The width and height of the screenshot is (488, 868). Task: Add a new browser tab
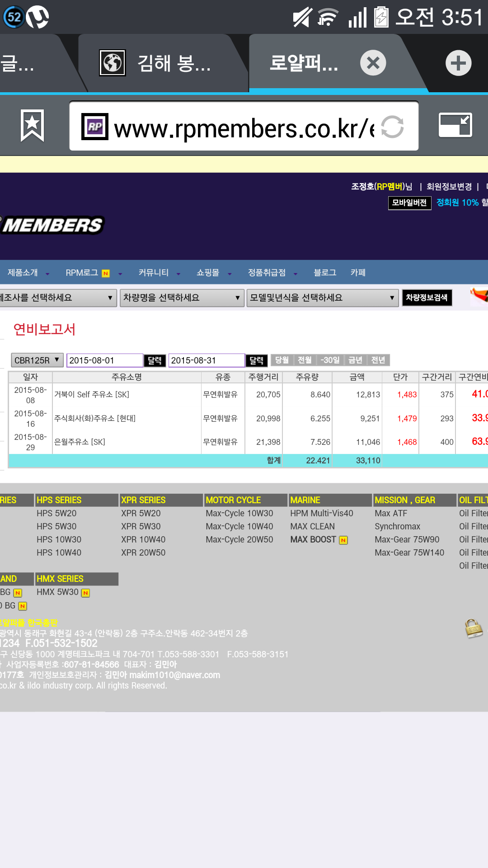[458, 63]
